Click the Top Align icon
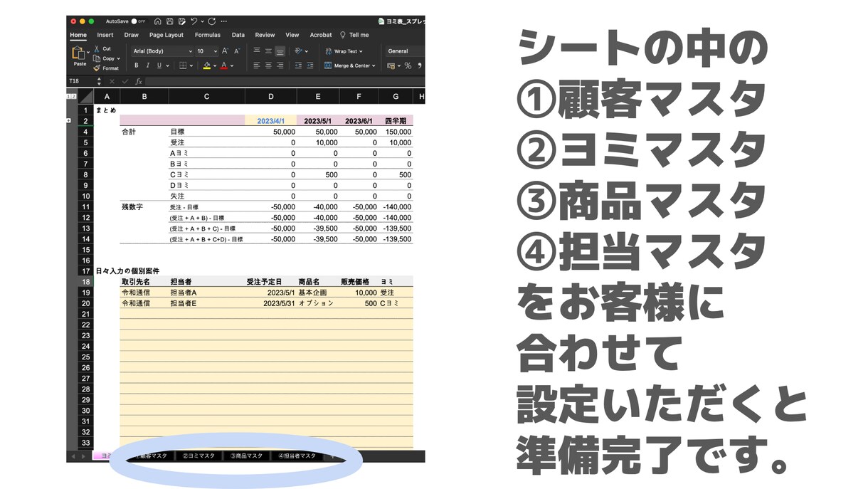This screenshot has width=868, height=489. click(x=256, y=51)
